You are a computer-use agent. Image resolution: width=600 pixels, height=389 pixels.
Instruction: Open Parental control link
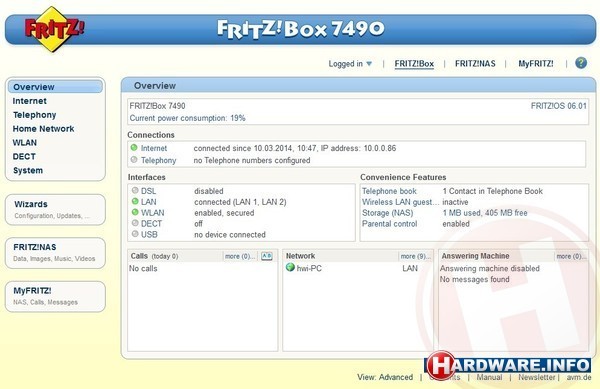[x=390, y=224]
